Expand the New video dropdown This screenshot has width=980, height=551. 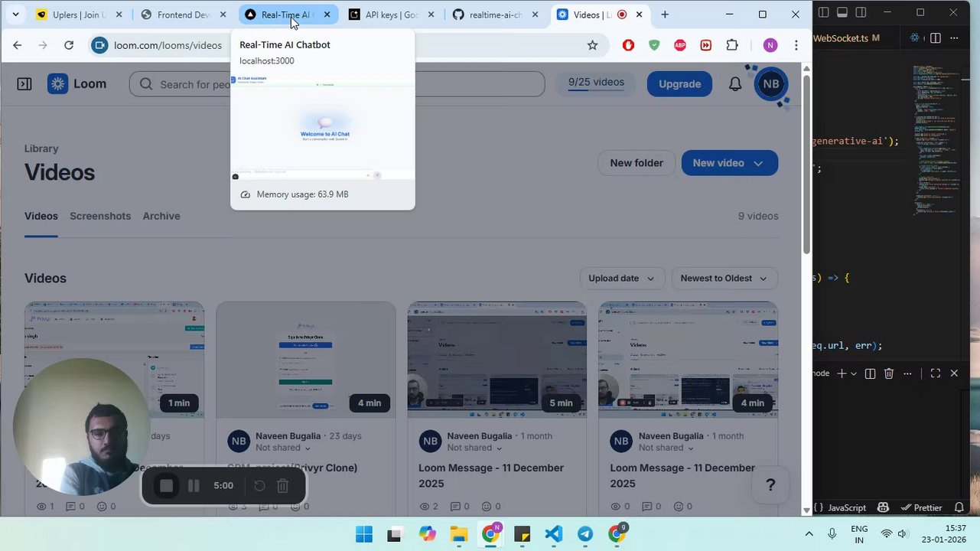tap(758, 163)
